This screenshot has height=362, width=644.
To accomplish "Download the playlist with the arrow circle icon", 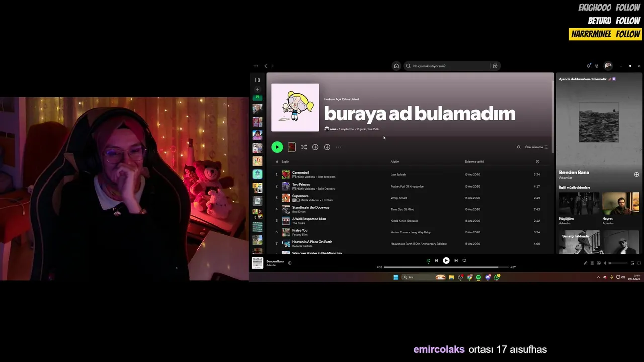I will click(x=327, y=147).
